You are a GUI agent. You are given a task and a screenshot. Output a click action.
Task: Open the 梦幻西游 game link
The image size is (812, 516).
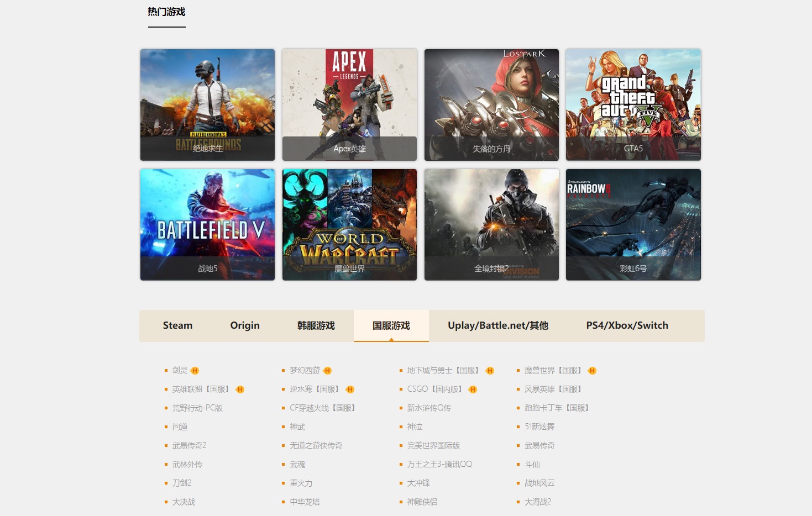pos(305,370)
